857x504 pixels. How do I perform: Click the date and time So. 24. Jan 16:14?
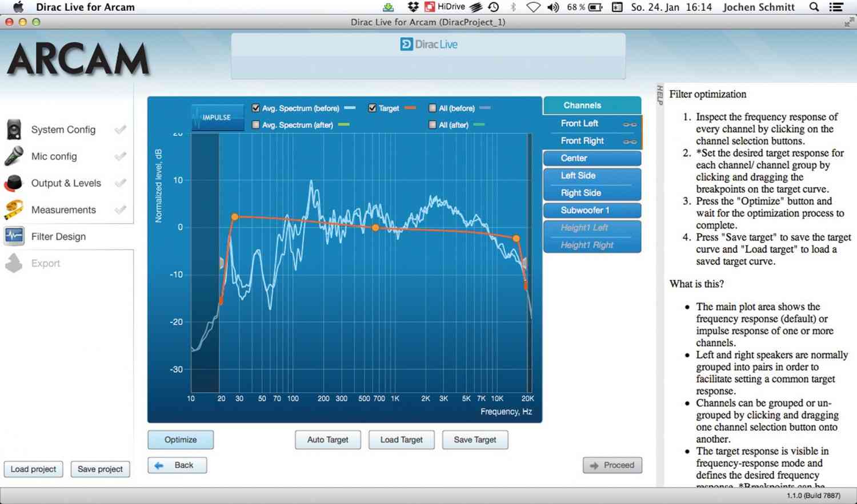pyautogui.click(x=671, y=7)
